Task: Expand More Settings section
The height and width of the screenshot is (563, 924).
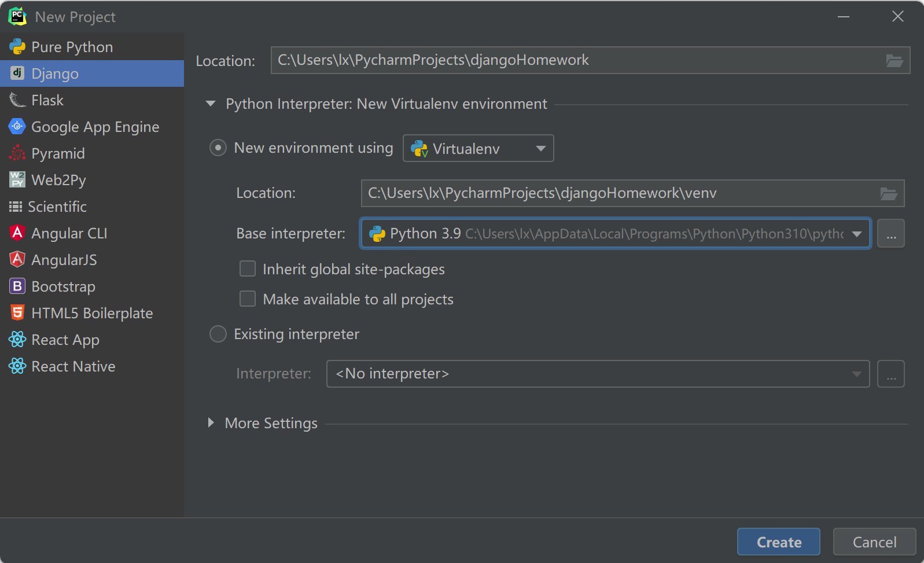Action: (211, 423)
